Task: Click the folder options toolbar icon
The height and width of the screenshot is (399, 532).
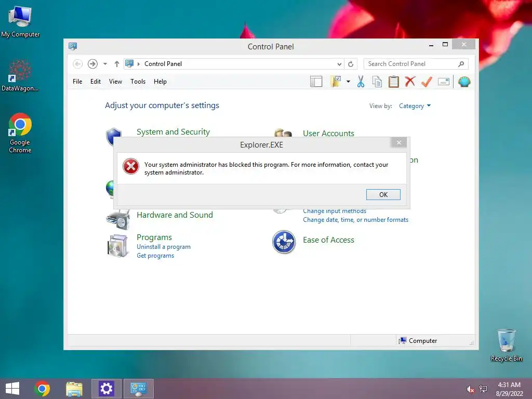Action: point(336,82)
